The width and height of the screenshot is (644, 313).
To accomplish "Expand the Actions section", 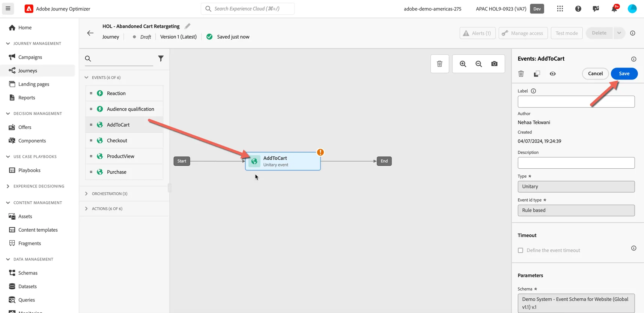I will pyautogui.click(x=86, y=209).
